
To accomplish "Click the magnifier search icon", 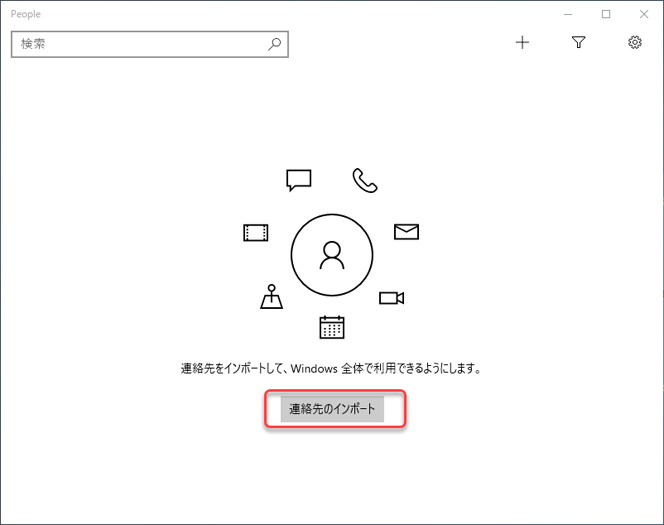I will pyautogui.click(x=274, y=44).
